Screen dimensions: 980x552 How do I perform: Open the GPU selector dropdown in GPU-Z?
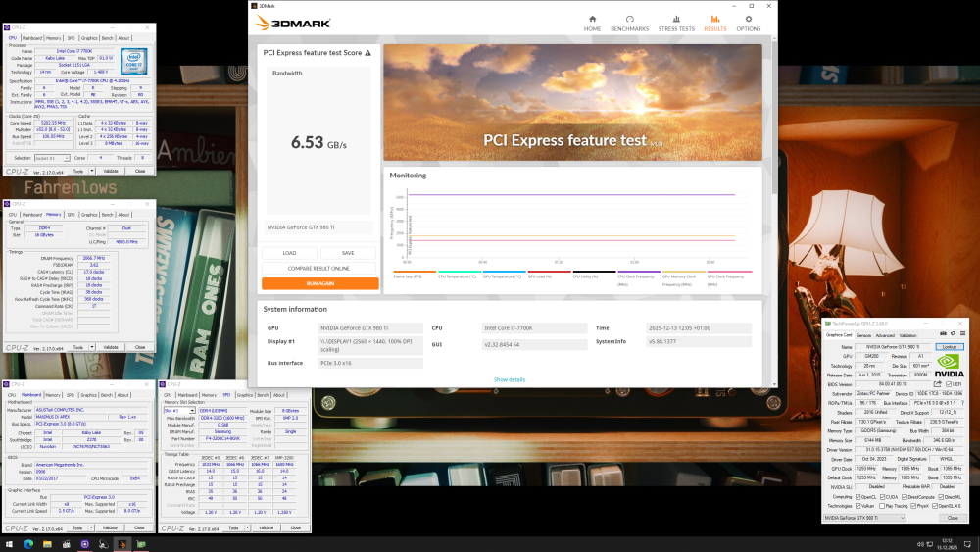click(864, 518)
